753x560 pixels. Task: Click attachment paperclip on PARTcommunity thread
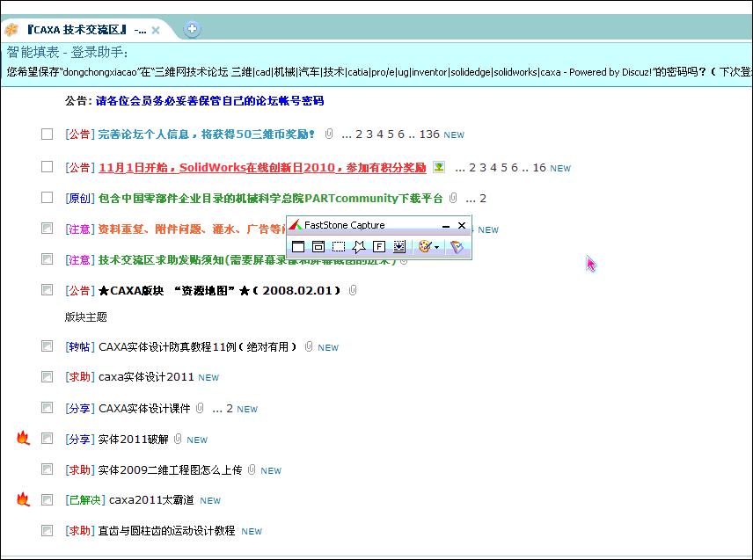(453, 198)
